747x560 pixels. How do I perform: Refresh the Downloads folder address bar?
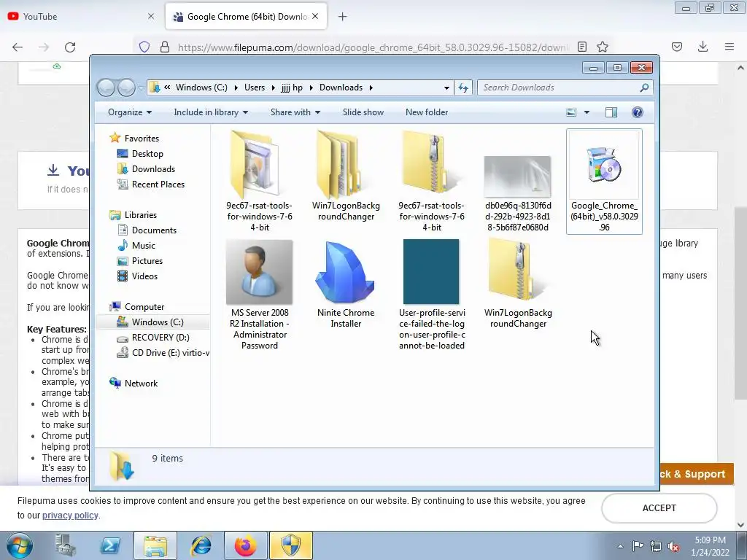tap(463, 87)
